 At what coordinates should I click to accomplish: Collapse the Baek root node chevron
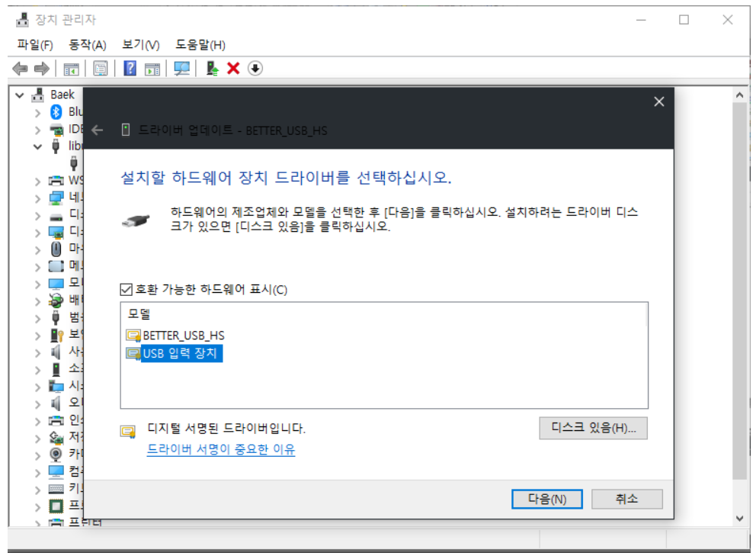(19, 95)
